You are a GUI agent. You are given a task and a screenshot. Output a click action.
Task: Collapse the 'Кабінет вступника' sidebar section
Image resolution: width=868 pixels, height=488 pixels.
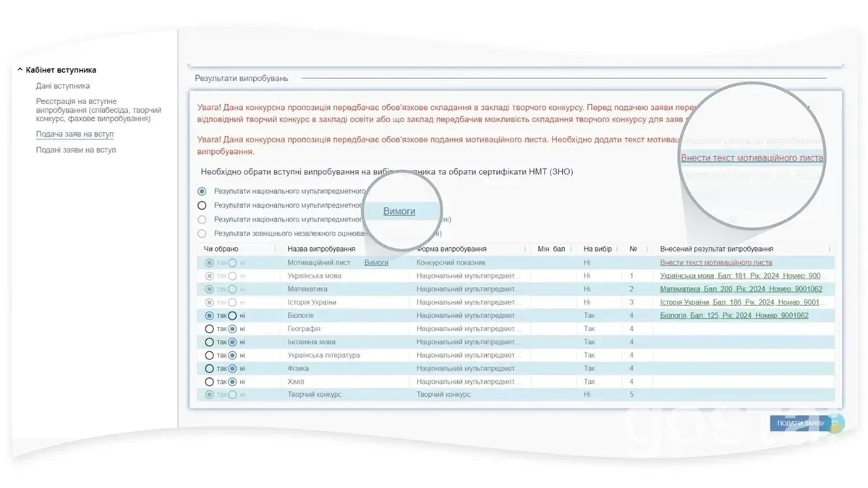pos(20,70)
